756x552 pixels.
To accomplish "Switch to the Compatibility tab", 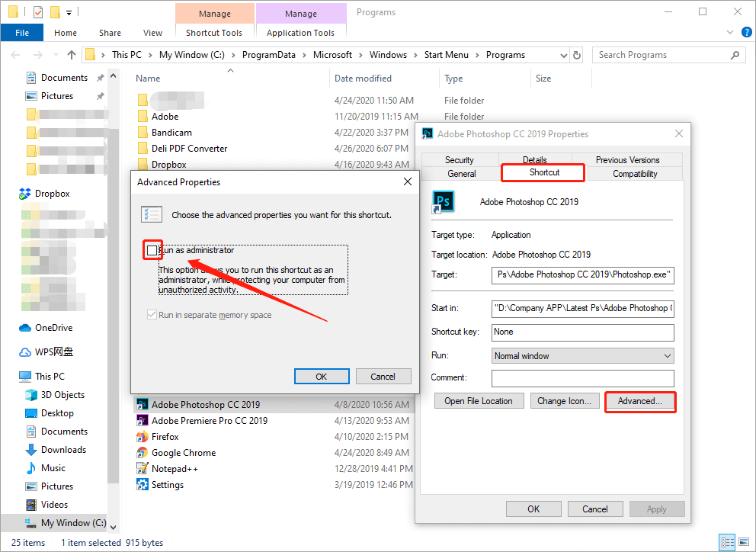I will pos(635,174).
